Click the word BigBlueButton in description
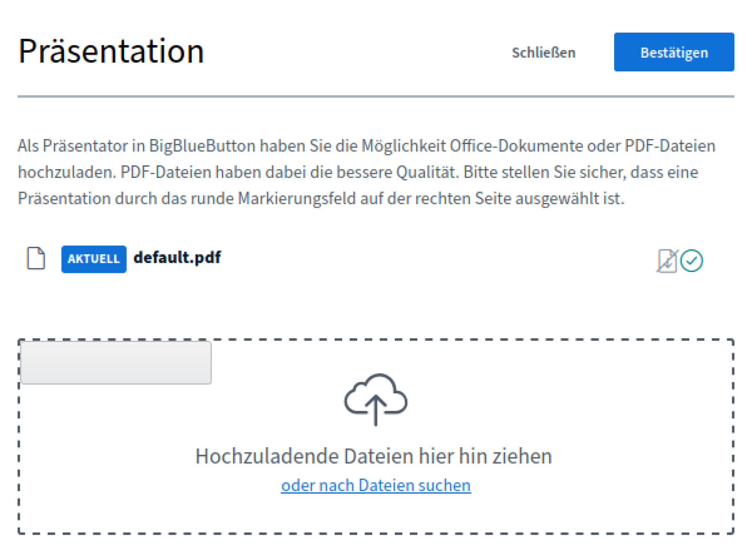This screenshot has height=560, width=752. point(202,146)
